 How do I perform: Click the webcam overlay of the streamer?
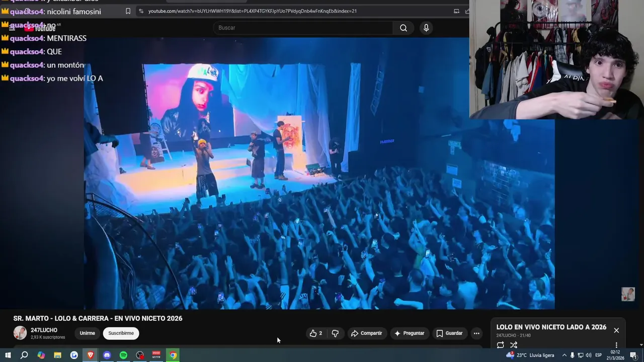pyautogui.click(x=556, y=59)
